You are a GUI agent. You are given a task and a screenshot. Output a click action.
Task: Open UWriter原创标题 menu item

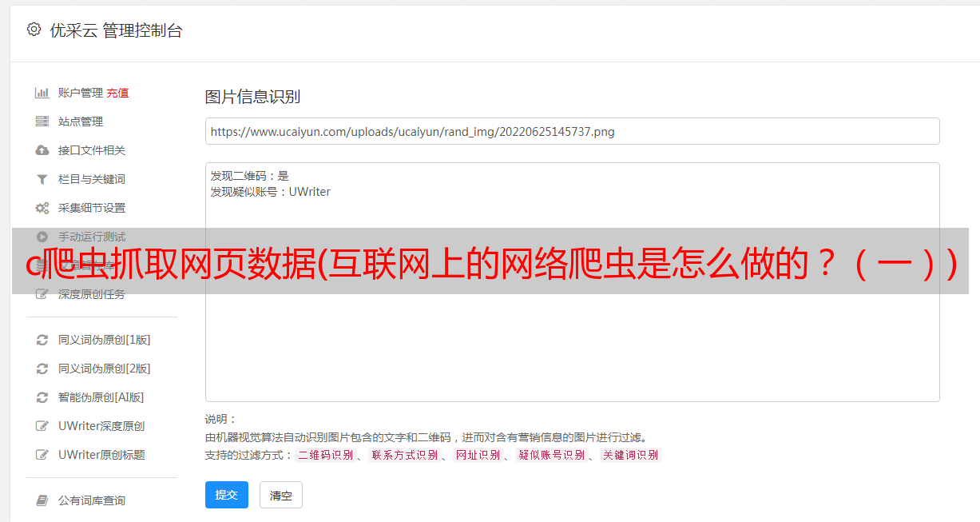pyautogui.click(x=101, y=455)
